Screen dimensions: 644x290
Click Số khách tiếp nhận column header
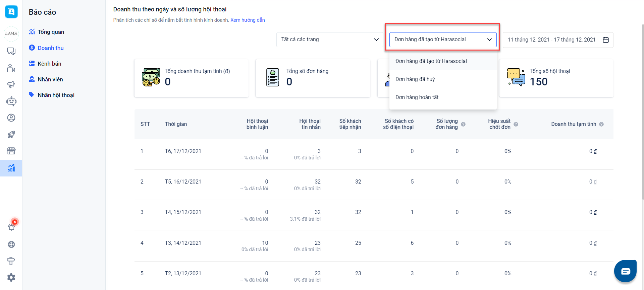coord(350,124)
